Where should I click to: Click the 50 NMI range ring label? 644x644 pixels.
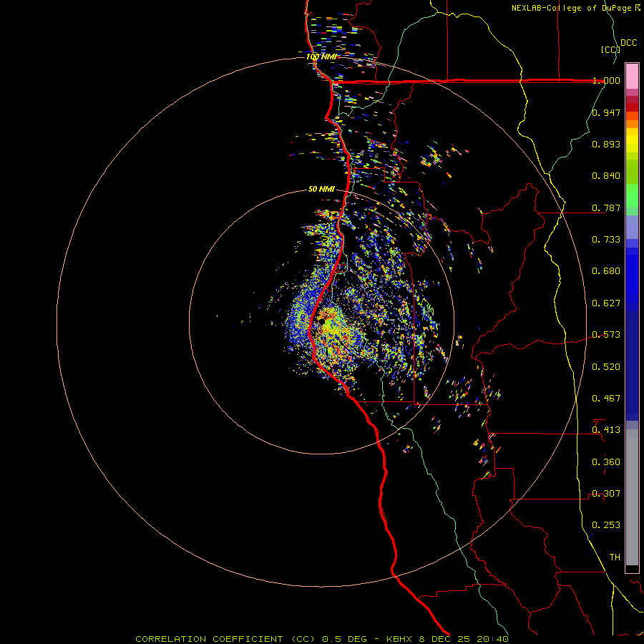click(x=321, y=189)
